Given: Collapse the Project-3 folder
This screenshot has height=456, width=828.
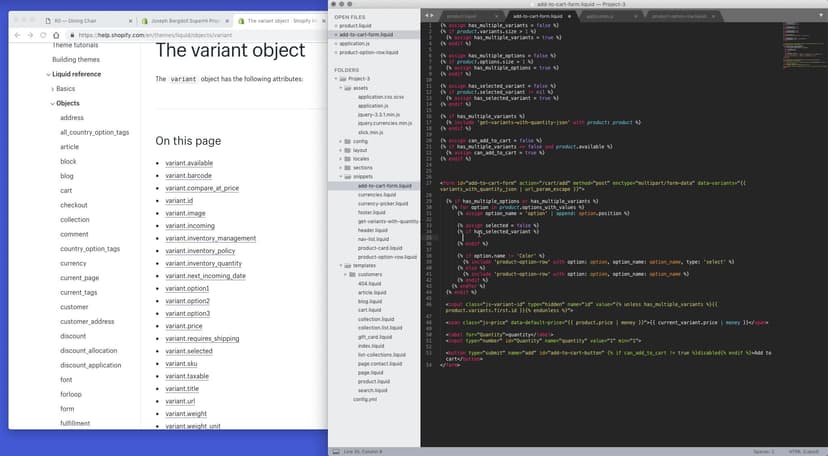Looking at the screenshot, I should tap(335, 79).
